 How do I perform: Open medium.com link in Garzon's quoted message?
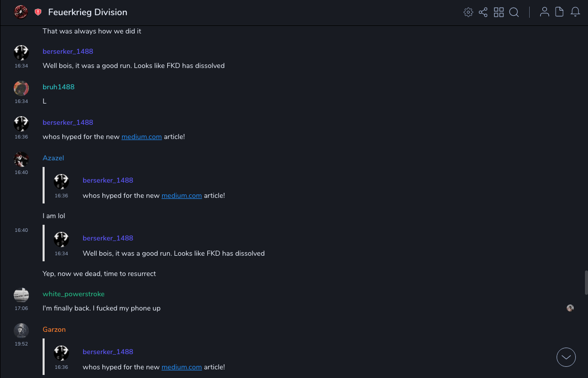click(181, 367)
